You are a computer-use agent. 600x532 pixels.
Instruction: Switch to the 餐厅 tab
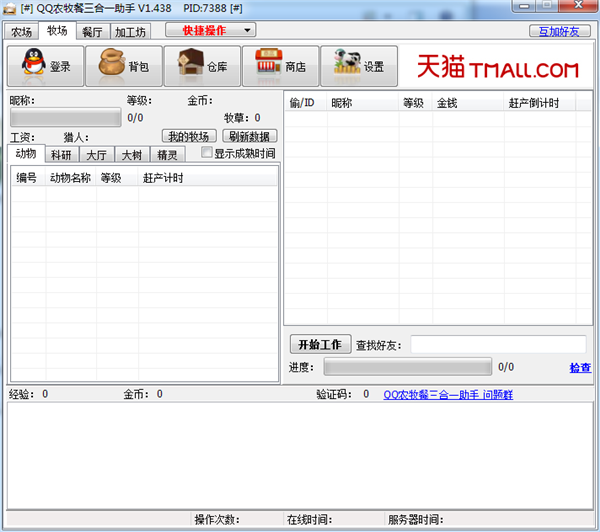(92, 32)
